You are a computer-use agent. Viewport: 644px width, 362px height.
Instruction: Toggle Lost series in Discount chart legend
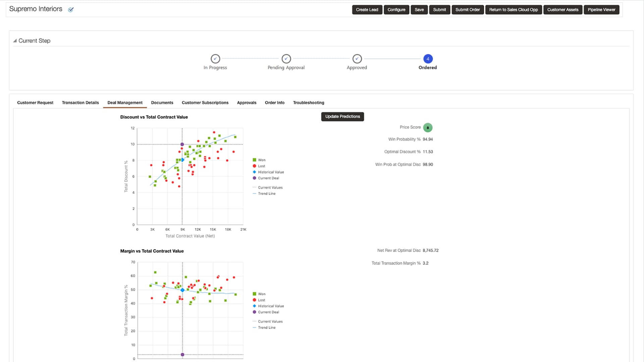click(259, 166)
